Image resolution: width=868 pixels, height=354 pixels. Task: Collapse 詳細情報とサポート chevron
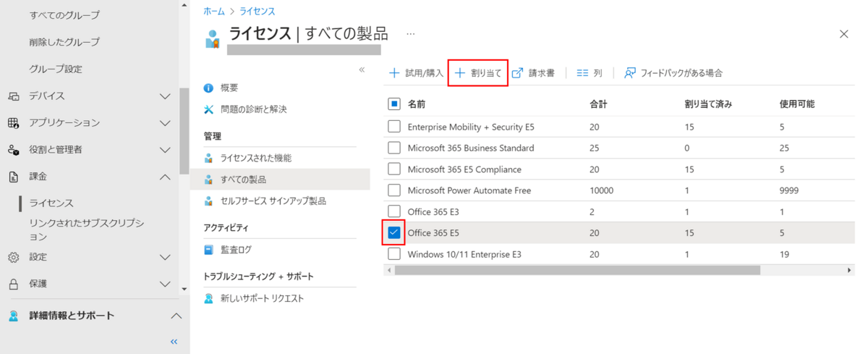[176, 316]
